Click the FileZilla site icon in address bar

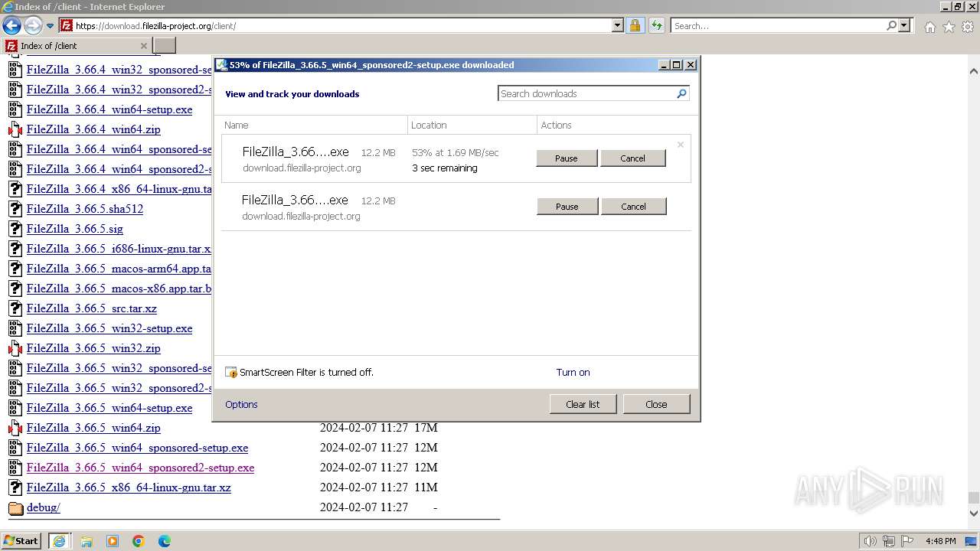click(67, 25)
